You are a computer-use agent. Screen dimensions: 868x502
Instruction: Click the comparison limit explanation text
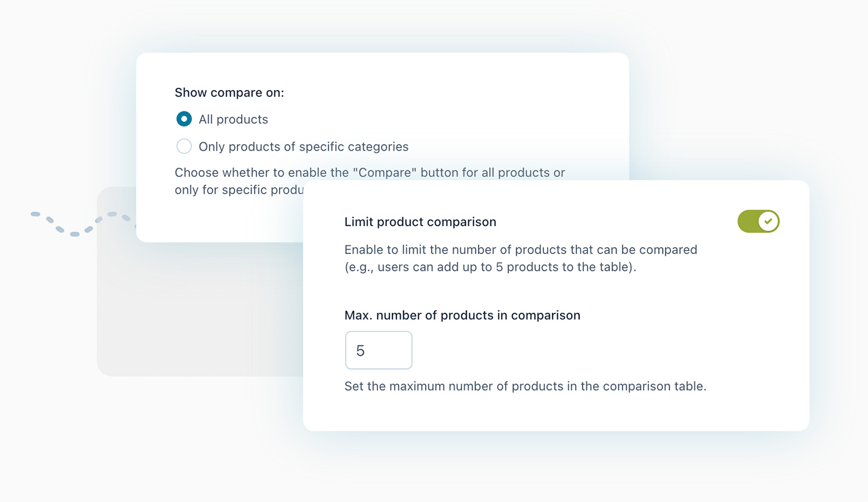520,258
